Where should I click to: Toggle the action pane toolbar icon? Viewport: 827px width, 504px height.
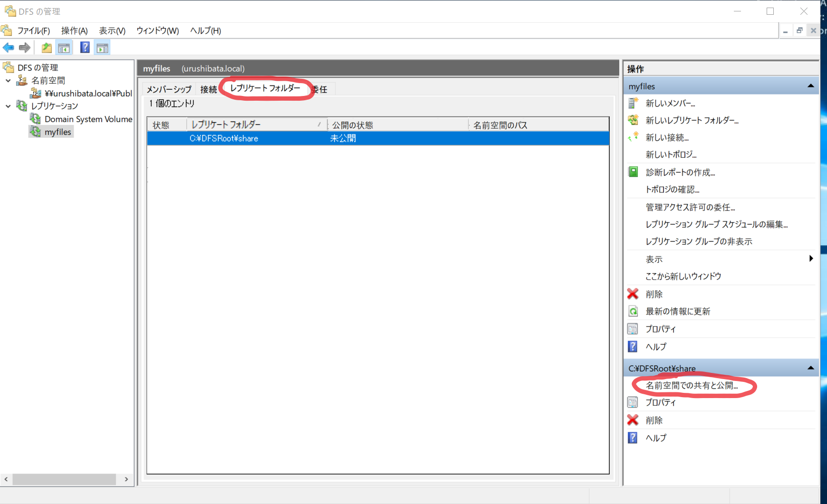(x=102, y=48)
